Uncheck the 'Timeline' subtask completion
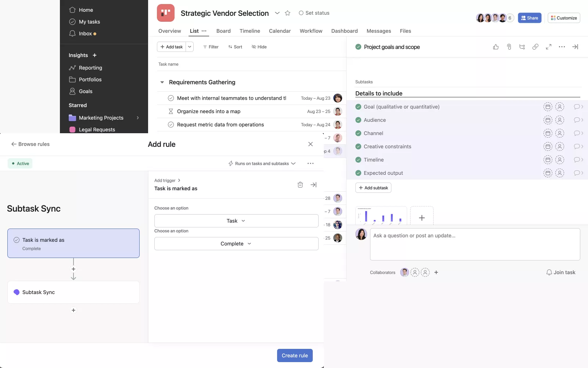 [358, 160]
